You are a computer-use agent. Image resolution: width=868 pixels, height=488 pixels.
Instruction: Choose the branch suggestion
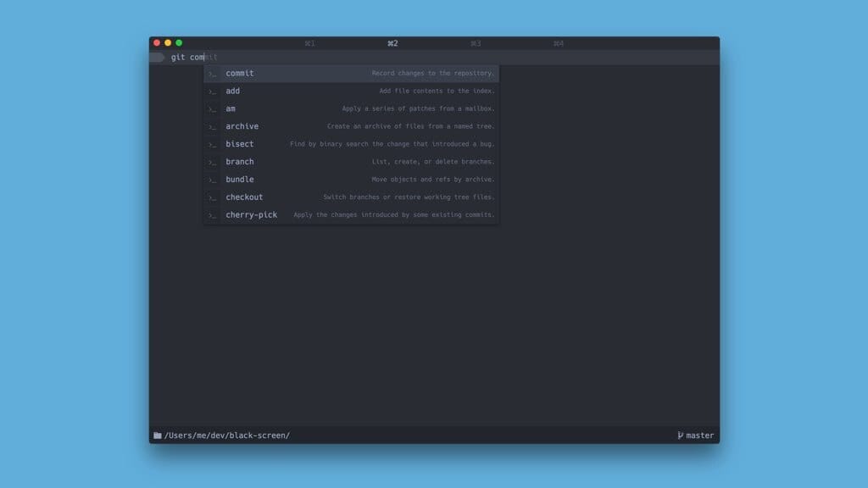(352, 162)
